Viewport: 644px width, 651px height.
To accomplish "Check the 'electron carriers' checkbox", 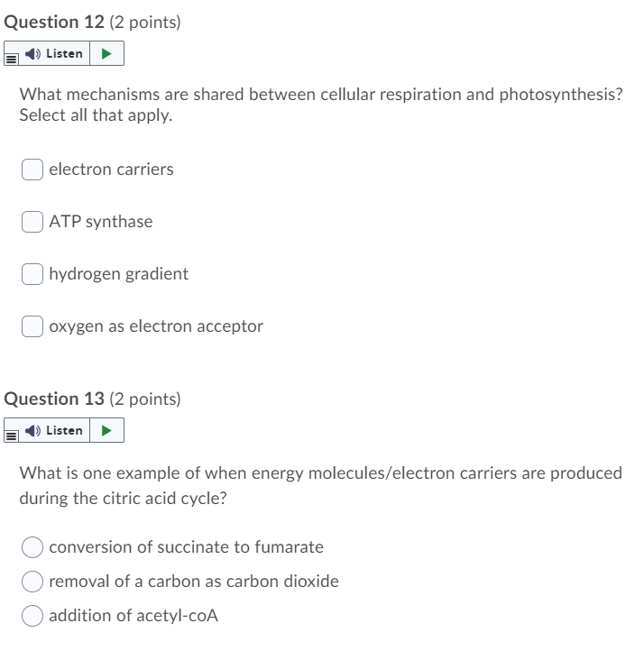I will (x=32, y=170).
